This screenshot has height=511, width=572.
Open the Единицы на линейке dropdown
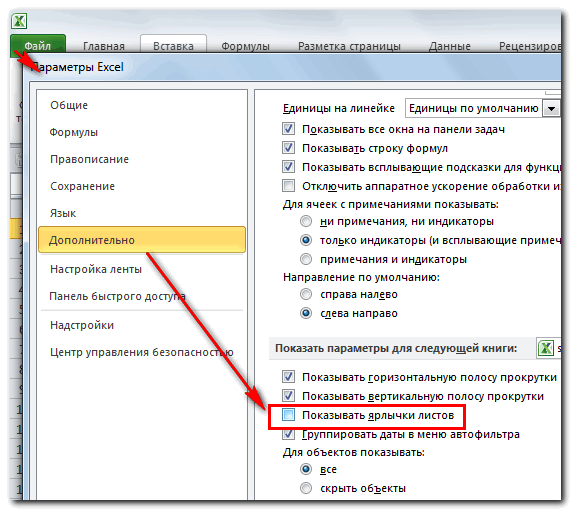tap(482, 108)
